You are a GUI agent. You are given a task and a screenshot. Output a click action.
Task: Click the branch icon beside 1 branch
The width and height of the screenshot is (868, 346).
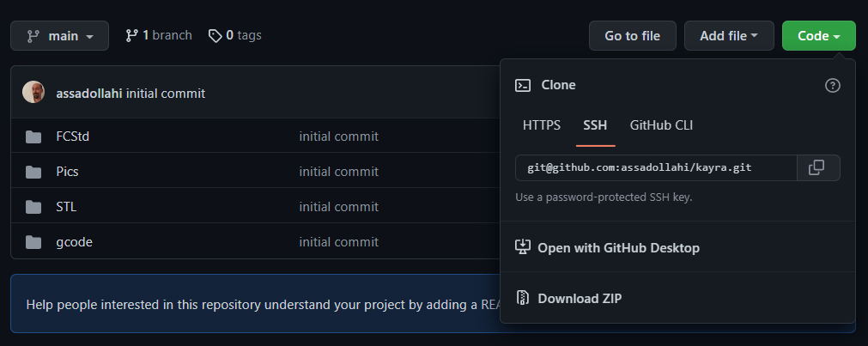coord(131,35)
